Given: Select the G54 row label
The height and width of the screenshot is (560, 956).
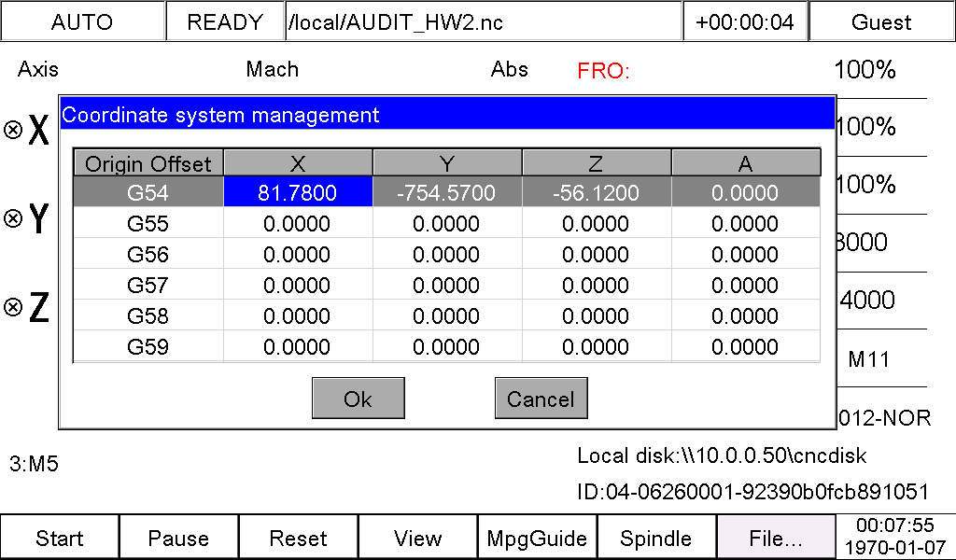Looking at the screenshot, I should tap(148, 192).
